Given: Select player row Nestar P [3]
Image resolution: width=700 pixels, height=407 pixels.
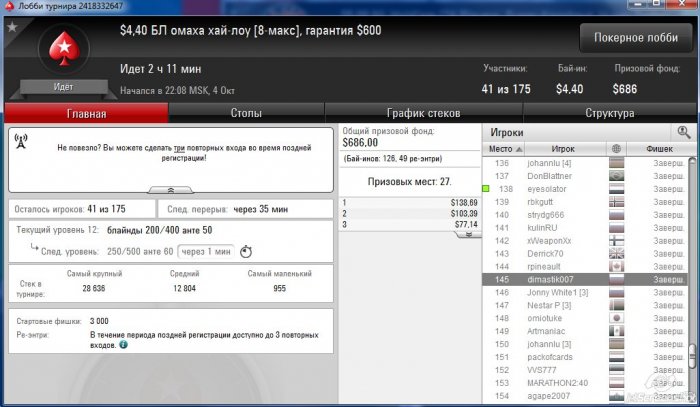Looking at the screenshot, I should (x=585, y=305).
